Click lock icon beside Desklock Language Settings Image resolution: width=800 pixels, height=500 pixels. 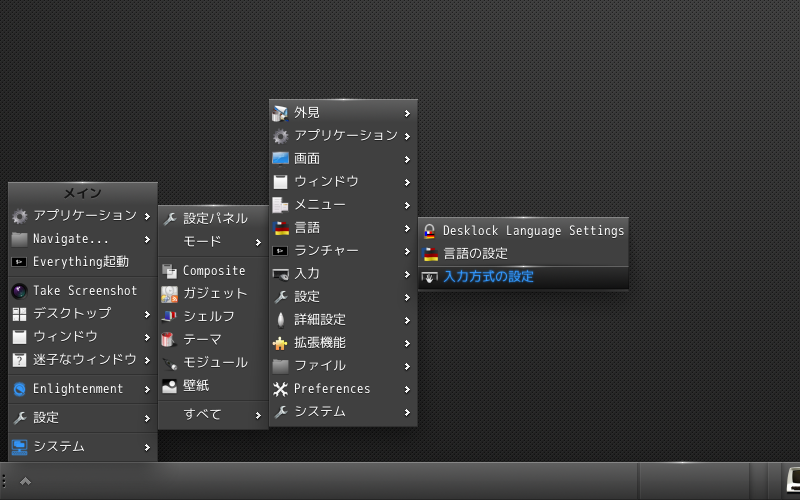[x=430, y=232]
